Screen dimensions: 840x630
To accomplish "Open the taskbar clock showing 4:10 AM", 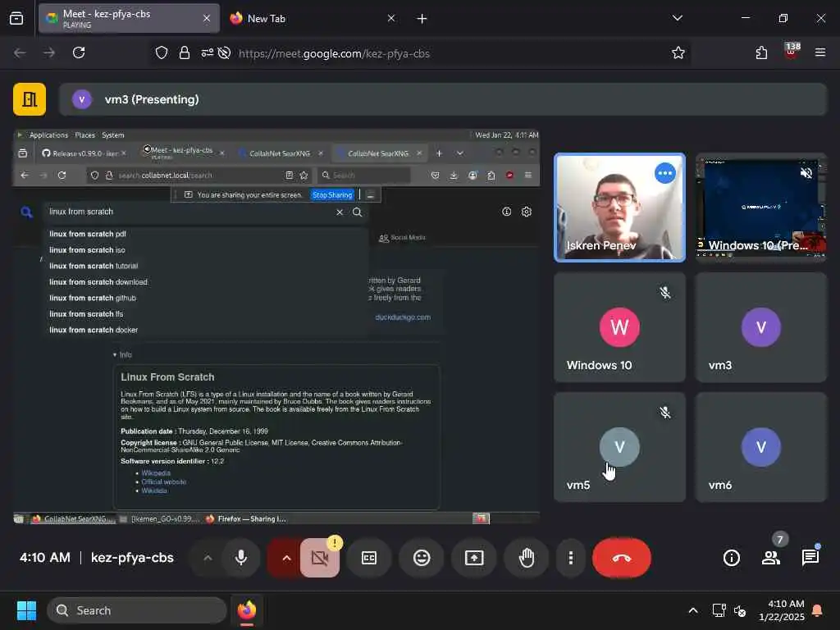I will pyautogui.click(x=781, y=610).
